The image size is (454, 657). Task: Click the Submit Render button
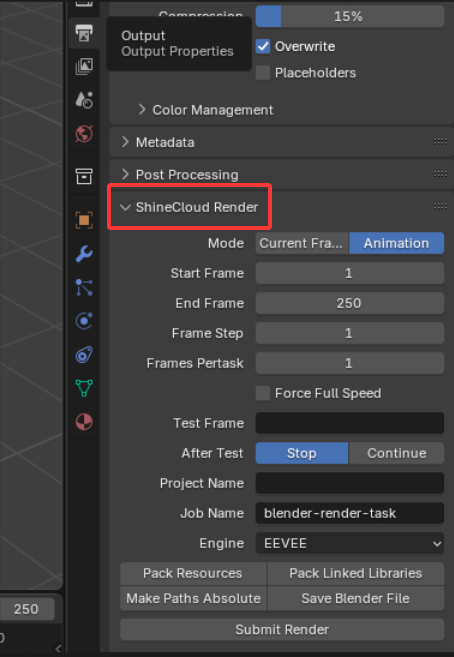pos(282,629)
